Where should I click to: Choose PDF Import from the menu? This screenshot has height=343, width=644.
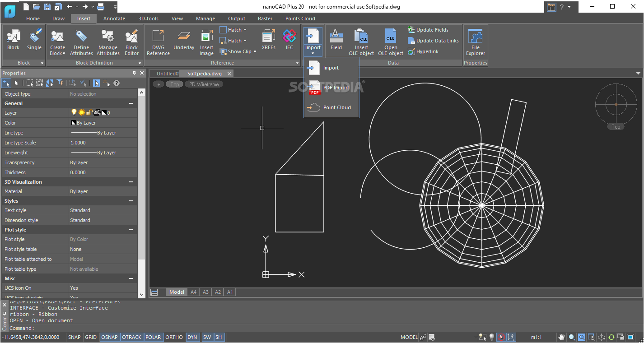click(331, 88)
